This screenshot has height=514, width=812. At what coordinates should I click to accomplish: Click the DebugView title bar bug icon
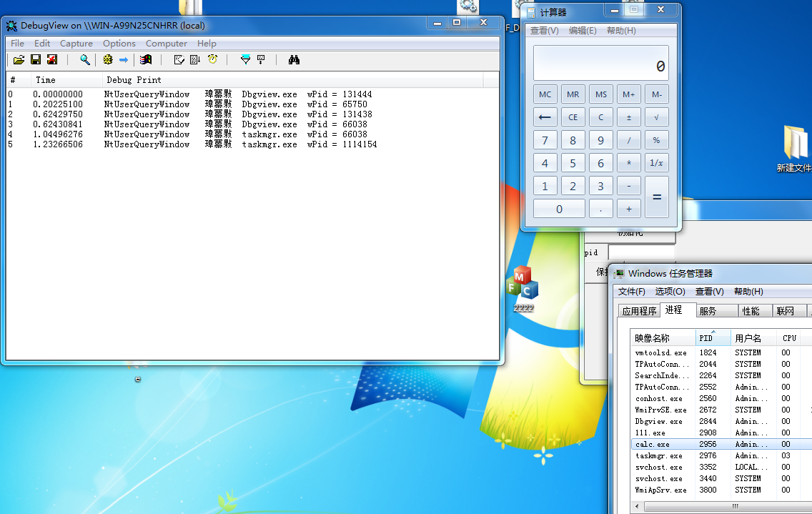point(11,26)
